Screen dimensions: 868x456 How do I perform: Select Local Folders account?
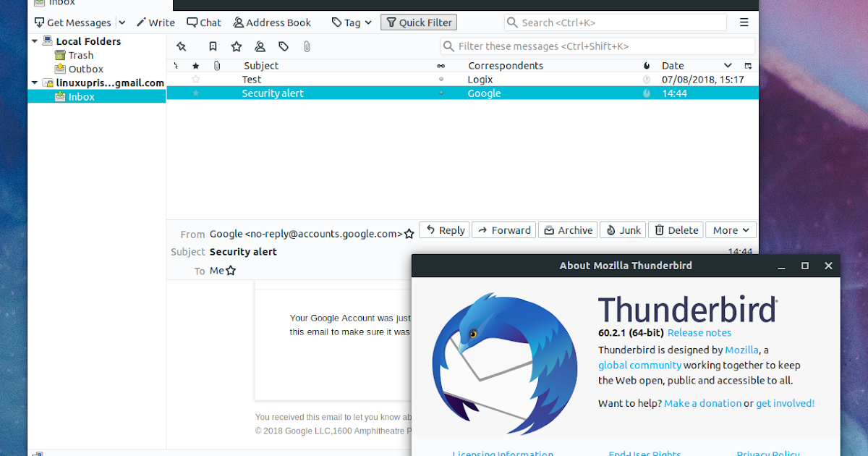pos(88,41)
